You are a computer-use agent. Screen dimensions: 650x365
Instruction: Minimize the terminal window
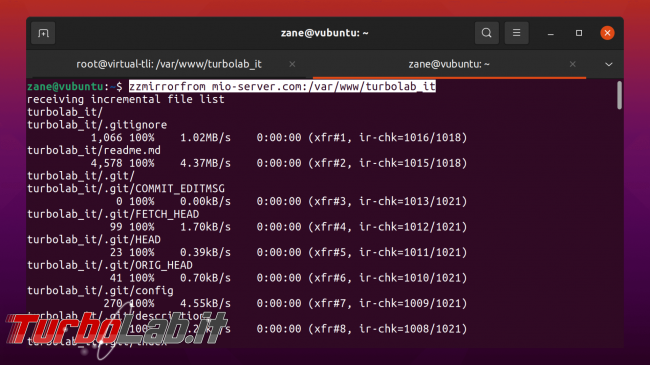(x=551, y=33)
